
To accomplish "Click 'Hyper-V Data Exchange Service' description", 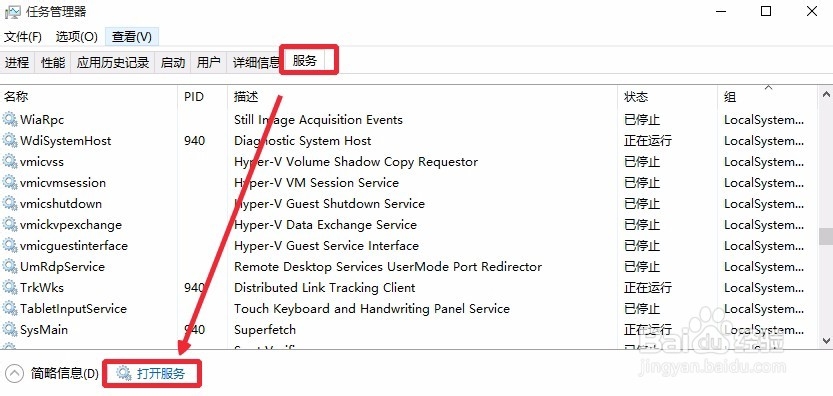I will (325, 224).
